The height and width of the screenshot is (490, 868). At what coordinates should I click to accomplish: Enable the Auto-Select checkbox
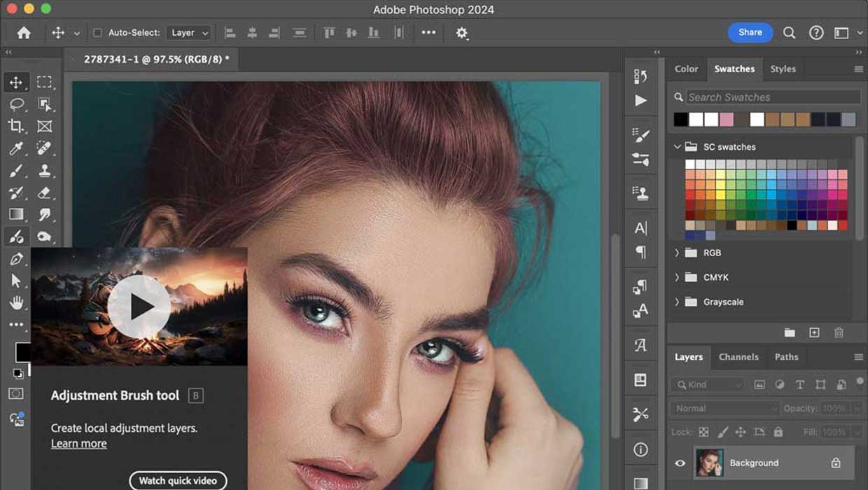97,32
